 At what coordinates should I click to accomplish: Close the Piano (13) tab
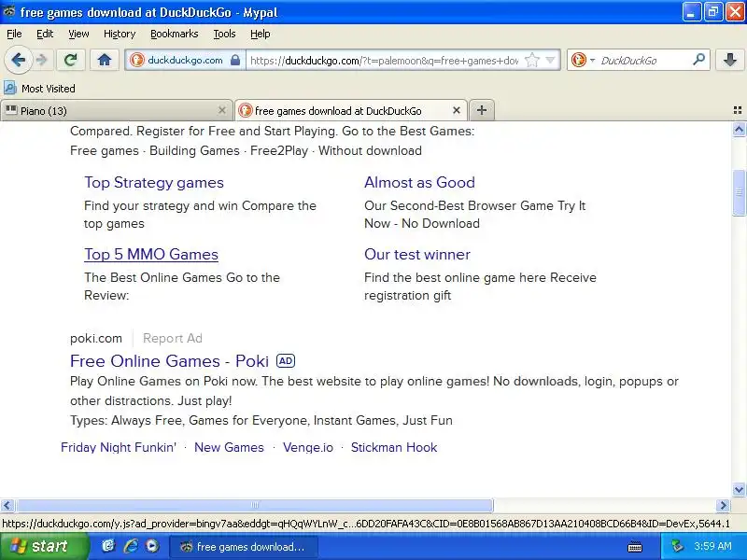[x=222, y=110]
